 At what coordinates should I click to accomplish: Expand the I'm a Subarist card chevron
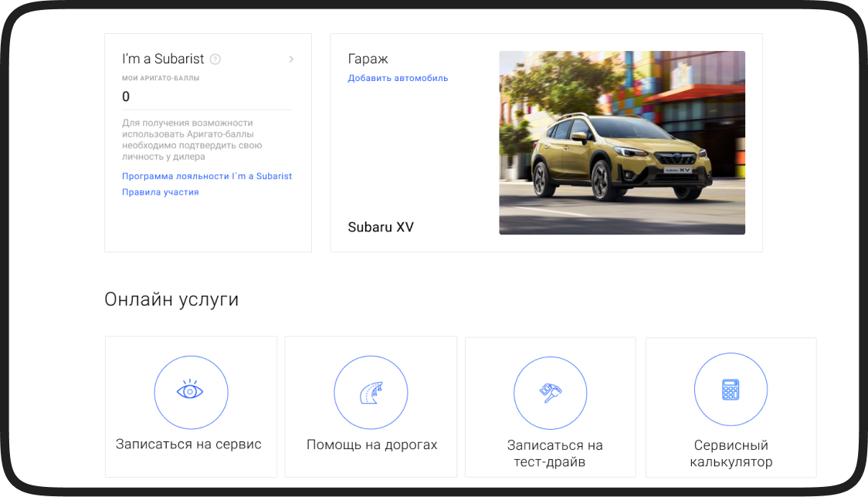click(x=291, y=59)
